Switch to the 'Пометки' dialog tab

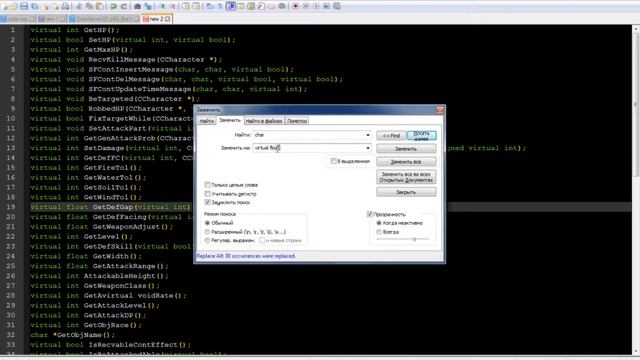pos(297,121)
